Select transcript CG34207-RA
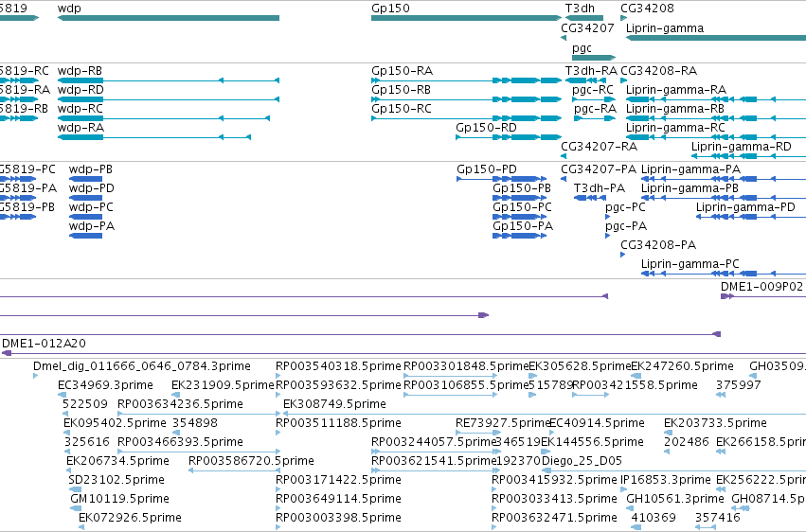This screenshot has height=532, width=806. click(x=599, y=147)
